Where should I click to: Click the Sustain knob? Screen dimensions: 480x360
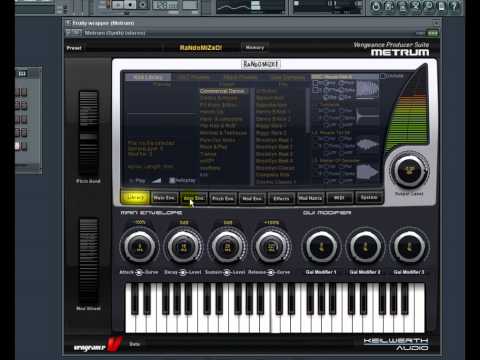point(227,247)
